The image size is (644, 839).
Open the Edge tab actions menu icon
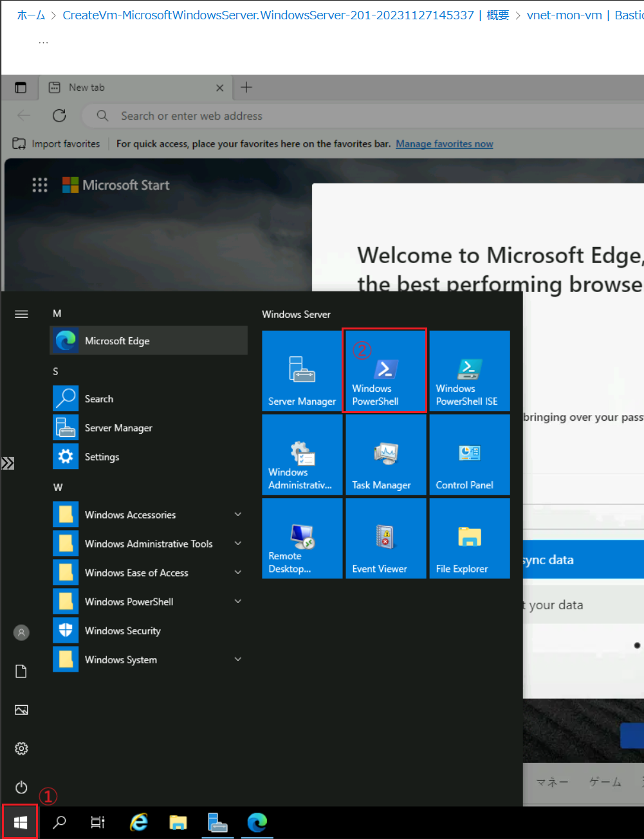pos(21,88)
